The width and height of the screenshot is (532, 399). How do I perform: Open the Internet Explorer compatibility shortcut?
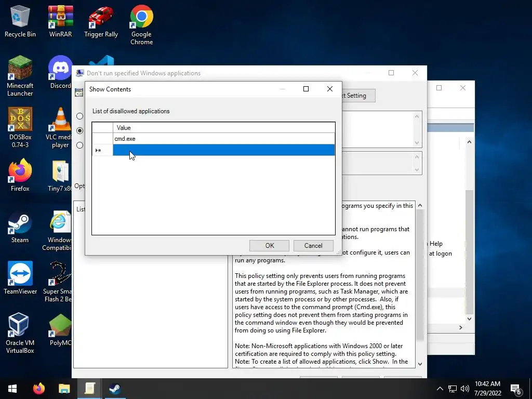tap(58, 231)
